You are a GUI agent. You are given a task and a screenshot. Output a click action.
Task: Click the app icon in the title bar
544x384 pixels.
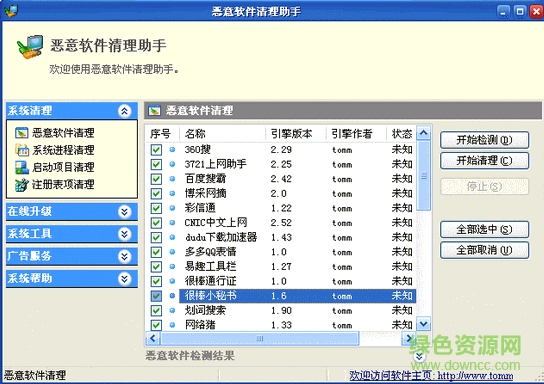[x=10, y=11]
